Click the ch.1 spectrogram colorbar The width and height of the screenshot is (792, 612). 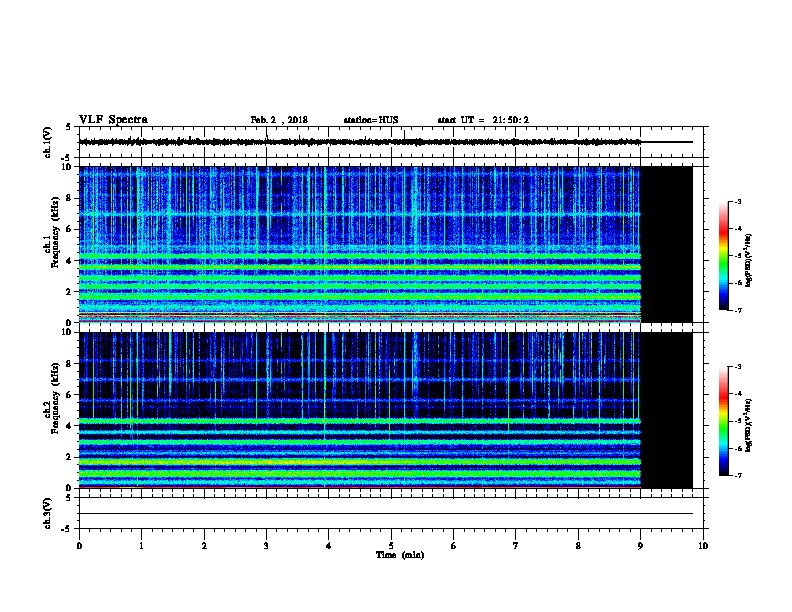click(723, 256)
